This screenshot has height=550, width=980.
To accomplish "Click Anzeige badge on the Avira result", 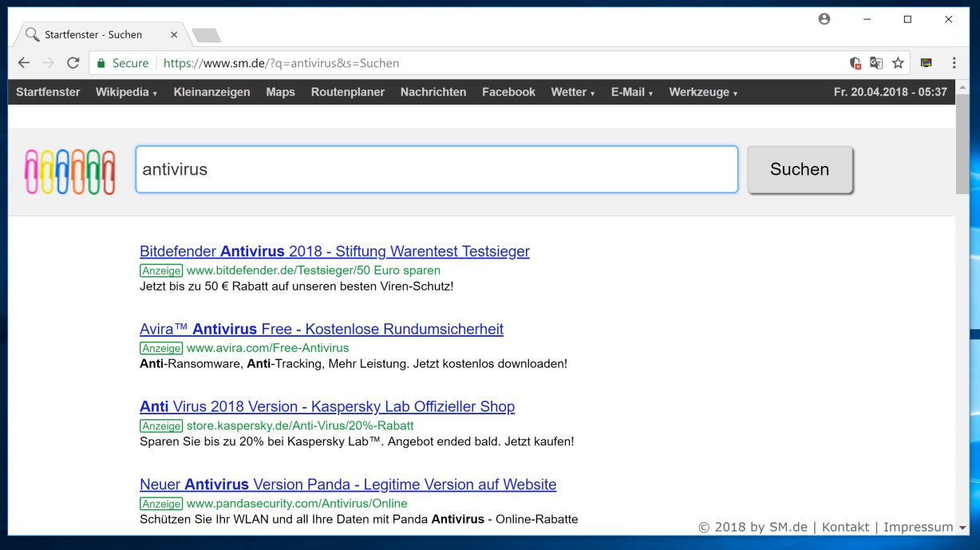I will pos(161,348).
